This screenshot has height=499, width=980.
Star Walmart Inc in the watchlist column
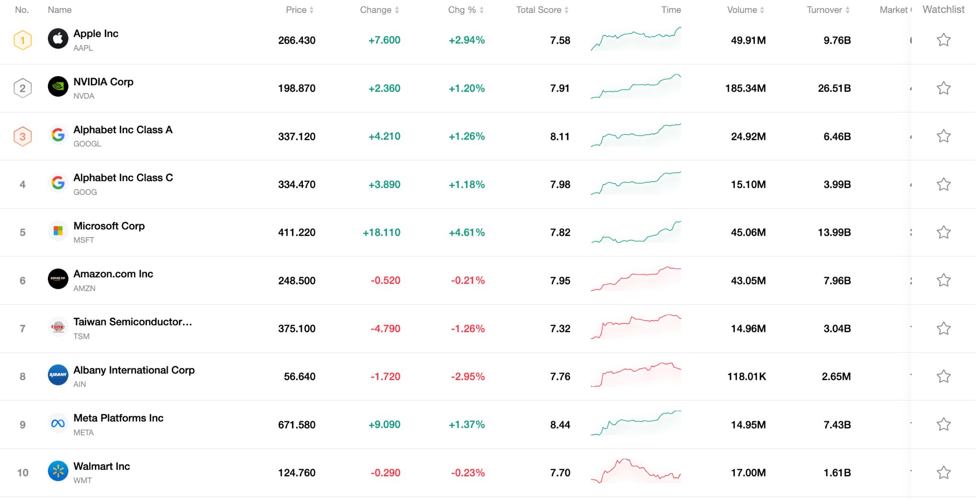click(944, 472)
